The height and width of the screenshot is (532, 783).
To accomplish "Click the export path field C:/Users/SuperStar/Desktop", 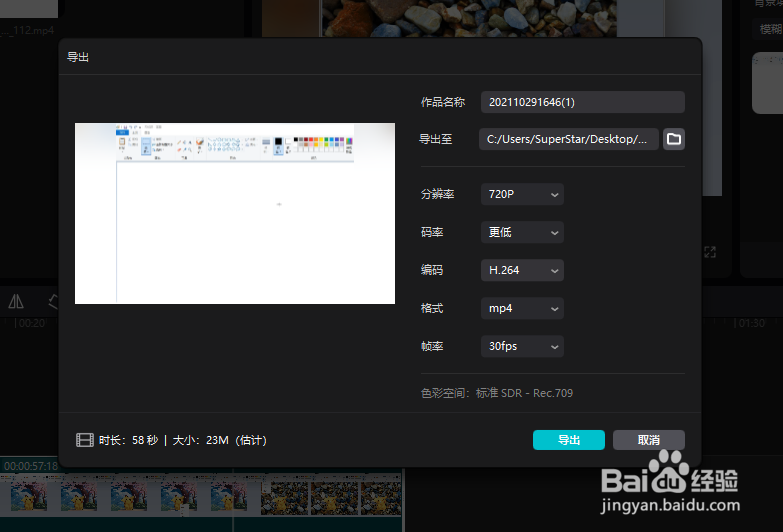I will [x=569, y=139].
